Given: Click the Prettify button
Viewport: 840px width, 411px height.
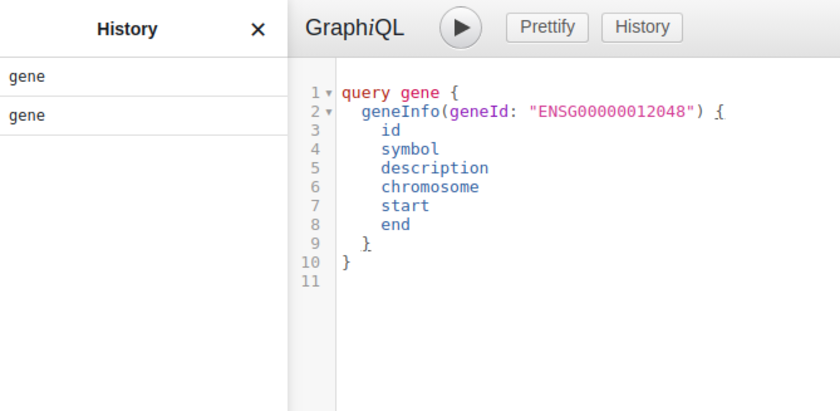Looking at the screenshot, I should [x=547, y=27].
